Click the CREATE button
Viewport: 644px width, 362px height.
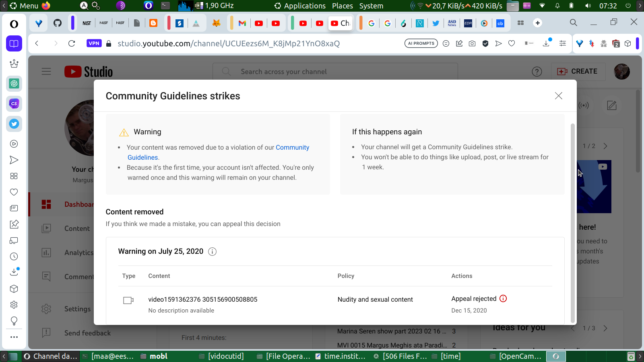coord(578,71)
